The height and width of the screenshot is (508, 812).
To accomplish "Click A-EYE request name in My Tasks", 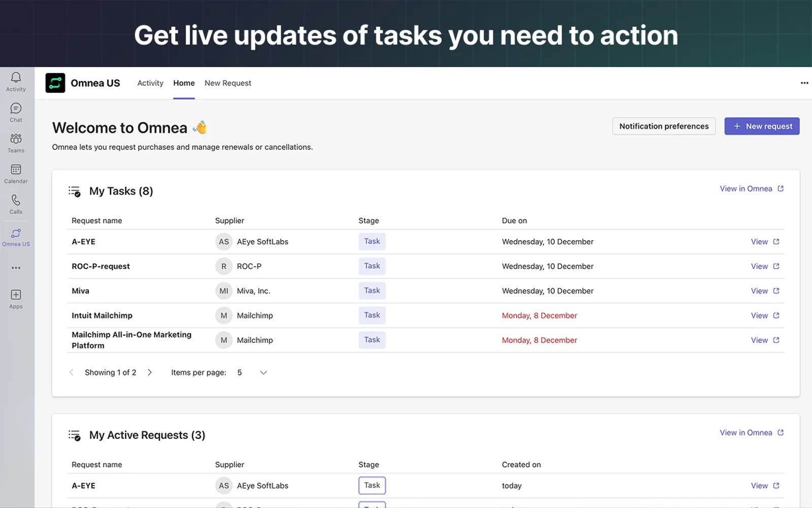I will pyautogui.click(x=83, y=242).
